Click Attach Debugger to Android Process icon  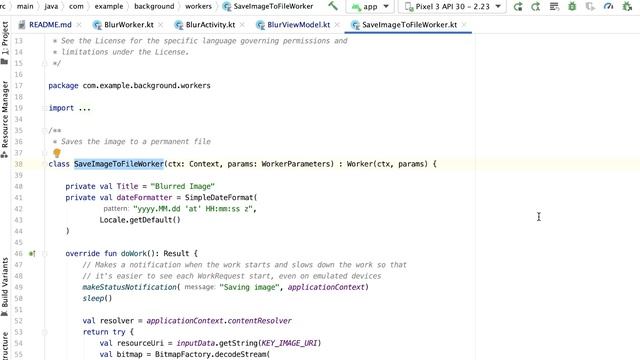click(x=627, y=6)
